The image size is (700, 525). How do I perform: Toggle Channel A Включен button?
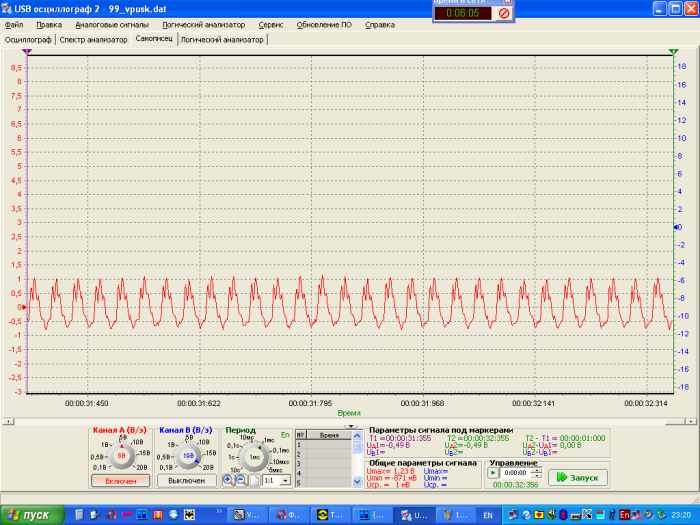tap(121, 481)
